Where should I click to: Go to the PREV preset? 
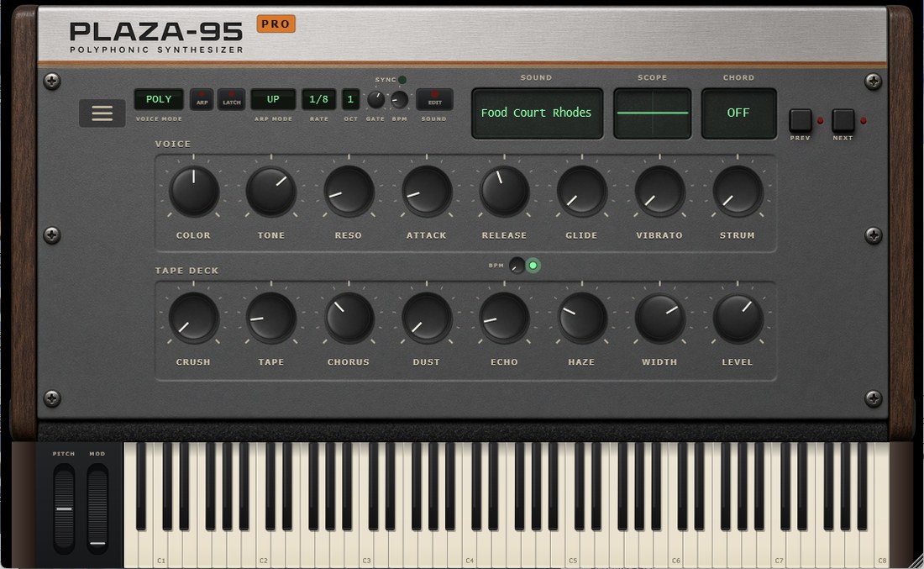pos(801,120)
